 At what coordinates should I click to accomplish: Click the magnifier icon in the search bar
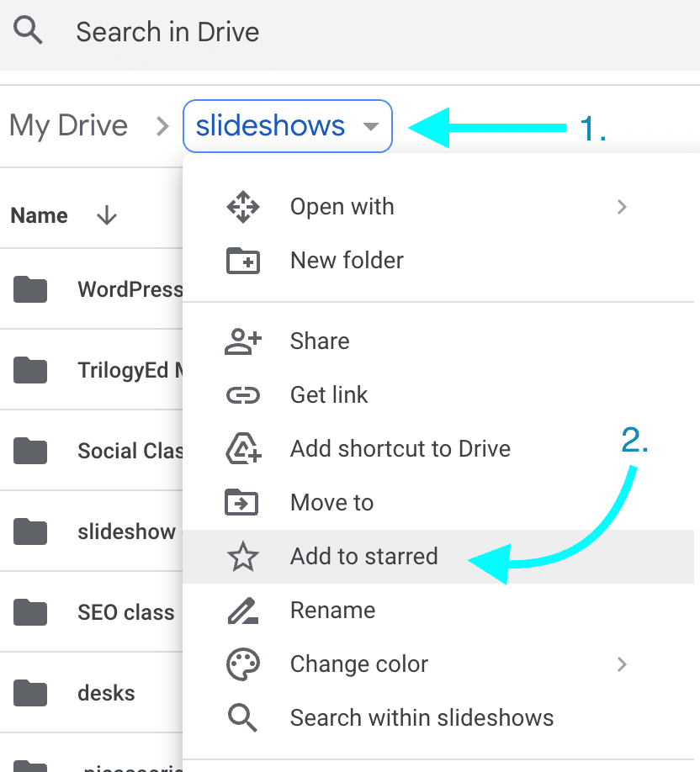coord(28,30)
